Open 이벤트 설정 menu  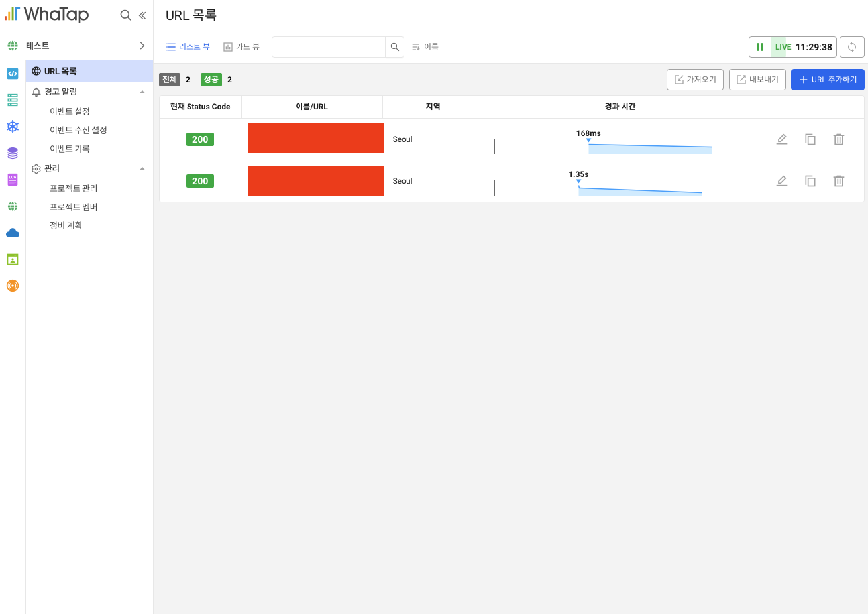tap(70, 111)
